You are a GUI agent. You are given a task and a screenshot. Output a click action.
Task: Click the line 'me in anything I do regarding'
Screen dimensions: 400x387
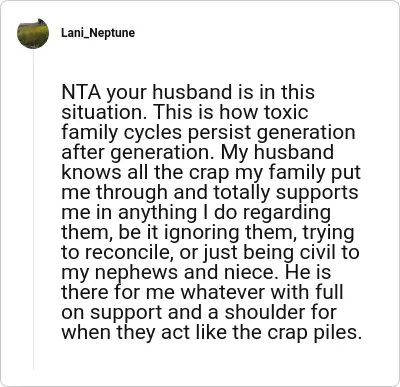point(196,213)
